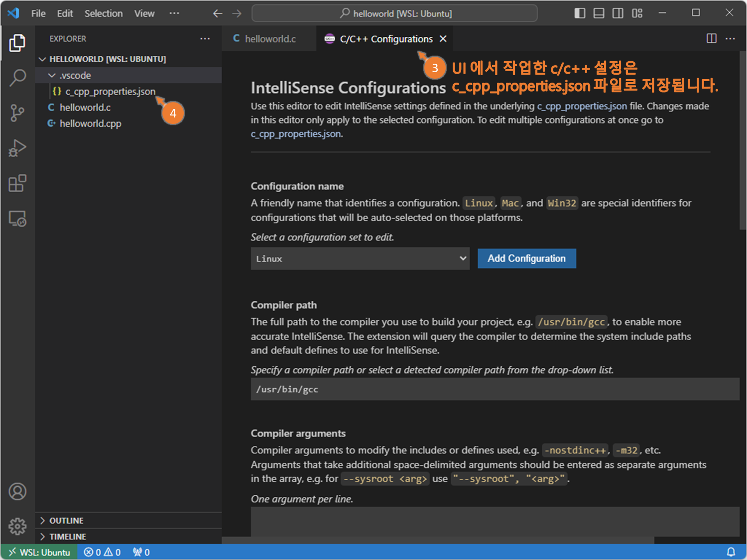
Task: Open the File menu
Action: point(38,13)
